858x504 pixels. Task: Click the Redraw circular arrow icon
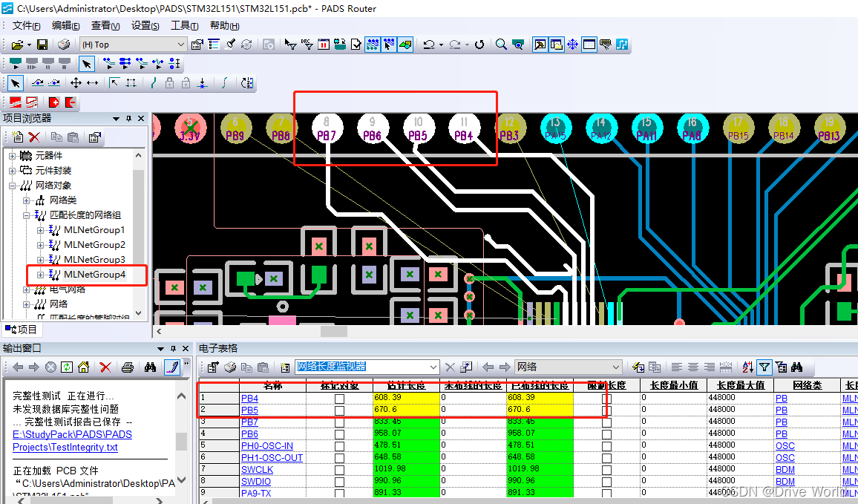click(479, 45)
